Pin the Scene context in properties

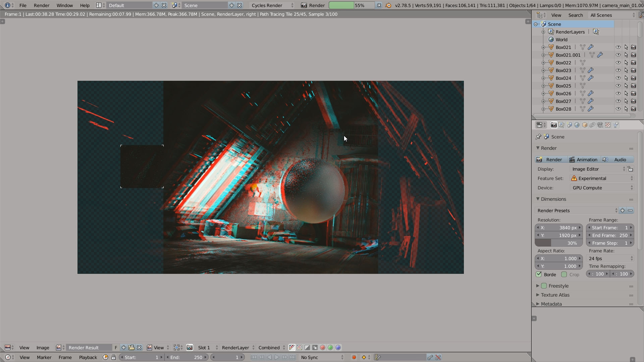click(x=538, y=137)
